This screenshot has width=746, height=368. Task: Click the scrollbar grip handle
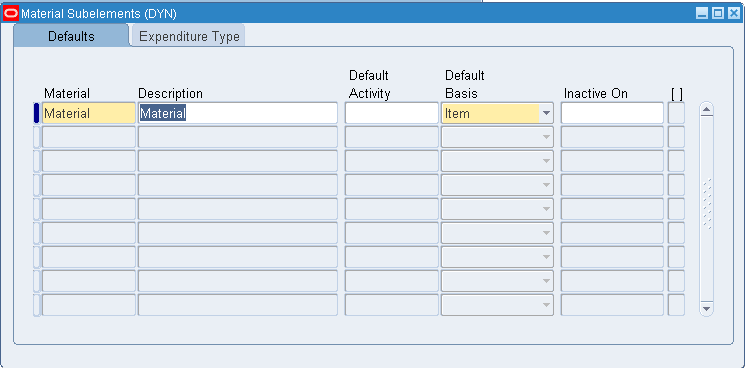tap(707, 204)
